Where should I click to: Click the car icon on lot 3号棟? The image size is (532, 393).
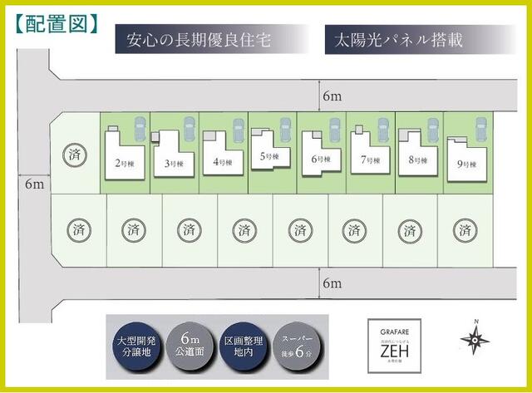pos(190,129)
